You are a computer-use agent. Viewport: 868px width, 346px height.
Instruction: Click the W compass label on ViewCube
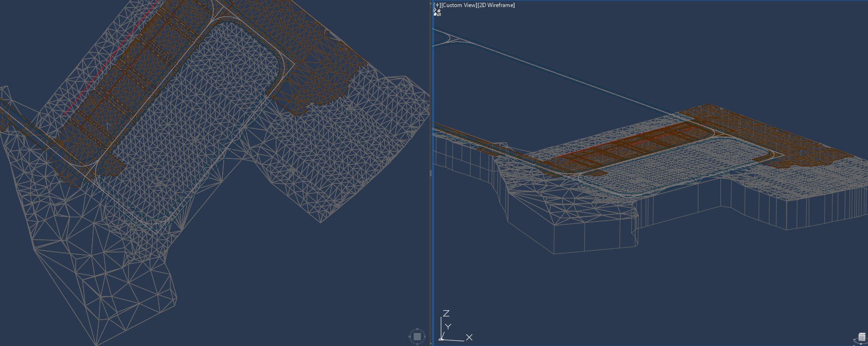tap(409, 337)
